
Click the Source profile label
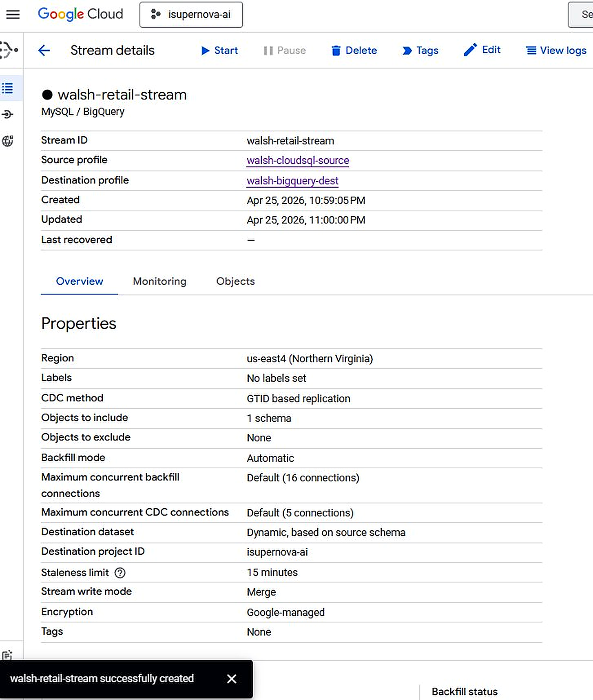tap(74, 160)
